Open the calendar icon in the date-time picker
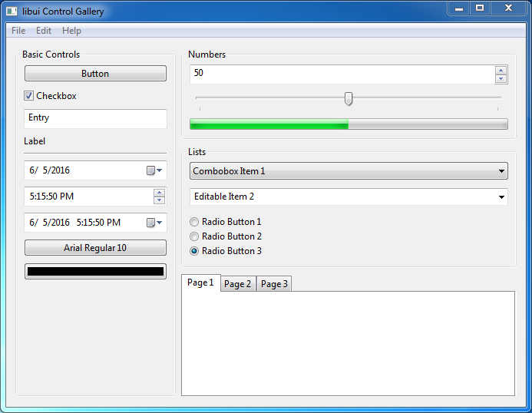532x413 pixels. click(154, 223)
